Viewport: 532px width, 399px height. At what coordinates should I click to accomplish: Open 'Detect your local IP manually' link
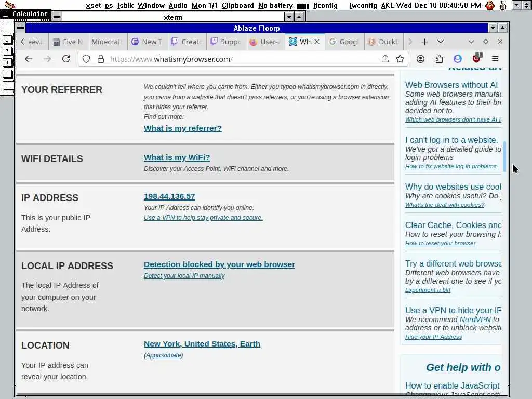coord(184,276)
